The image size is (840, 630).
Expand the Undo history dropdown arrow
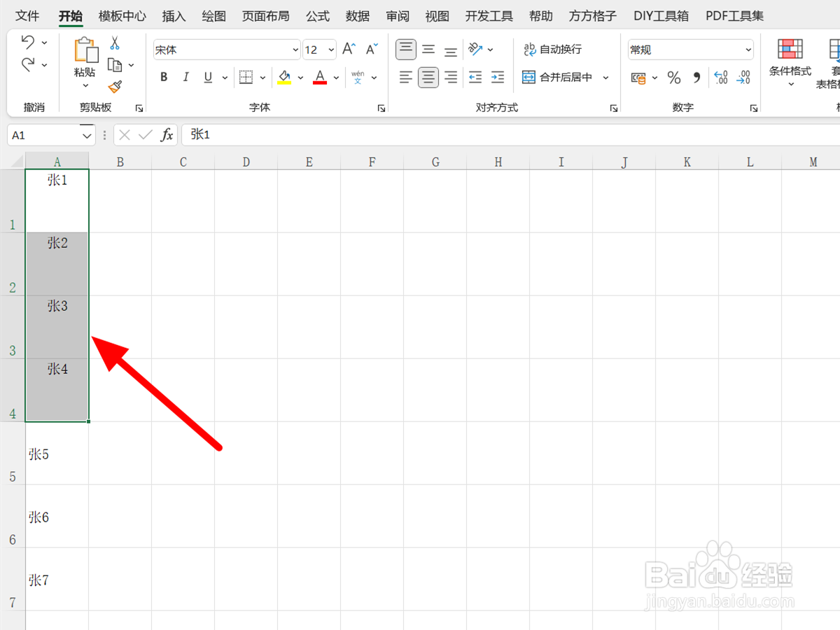coord(45,43)
